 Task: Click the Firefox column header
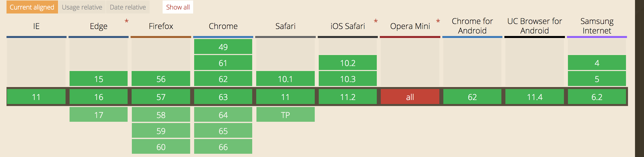coord(161,26)
